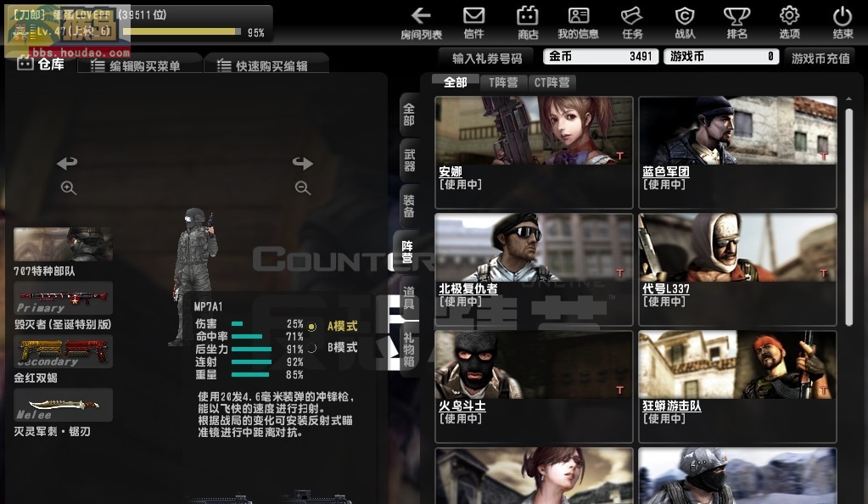Switch to the 全部 faction filter tab
The image size is (868, 504).
pos(456,82)
